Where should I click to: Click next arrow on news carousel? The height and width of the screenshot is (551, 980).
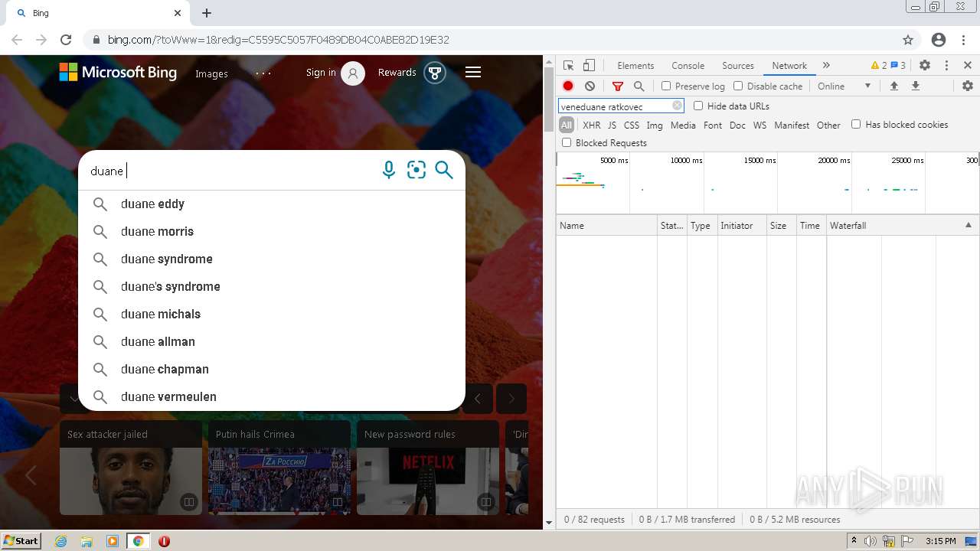point(511,398)
